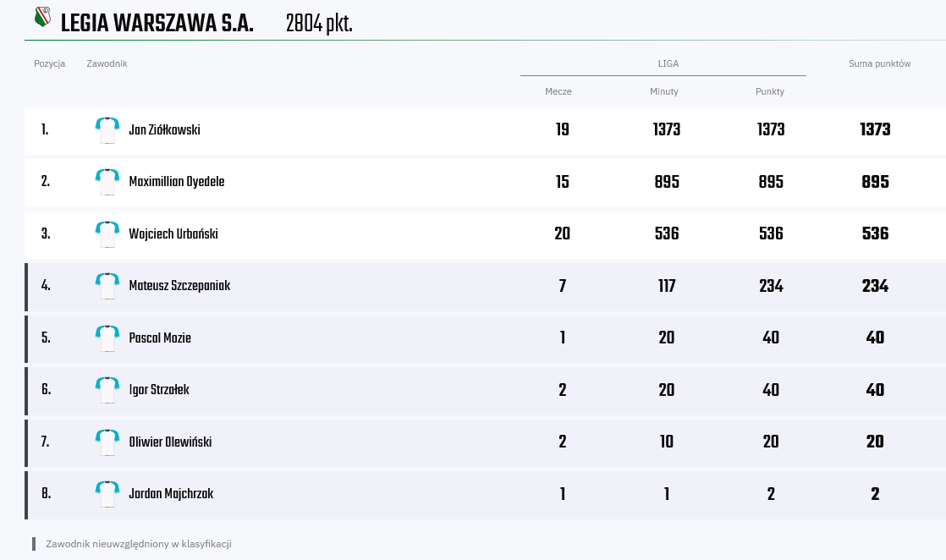Click Wojciech Urbański's jersey icon
The width and height of the screenshot is (946, 560).
coord(107,234)
